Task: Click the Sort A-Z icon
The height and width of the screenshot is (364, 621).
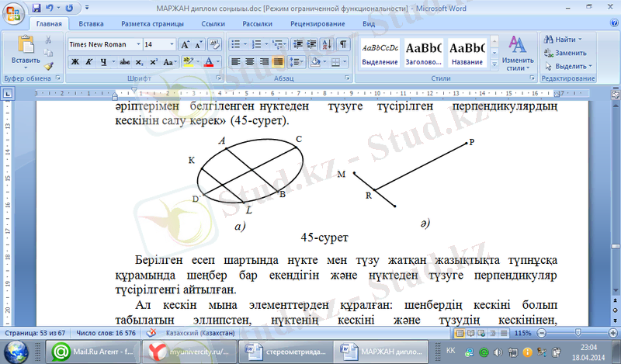Action: (x=327, y=44)
